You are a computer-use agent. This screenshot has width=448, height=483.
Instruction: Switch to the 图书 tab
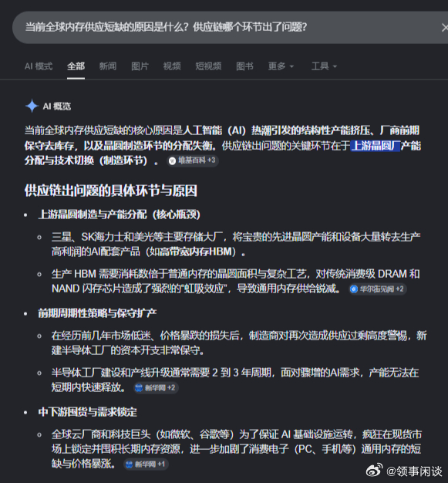pos(244,66)
